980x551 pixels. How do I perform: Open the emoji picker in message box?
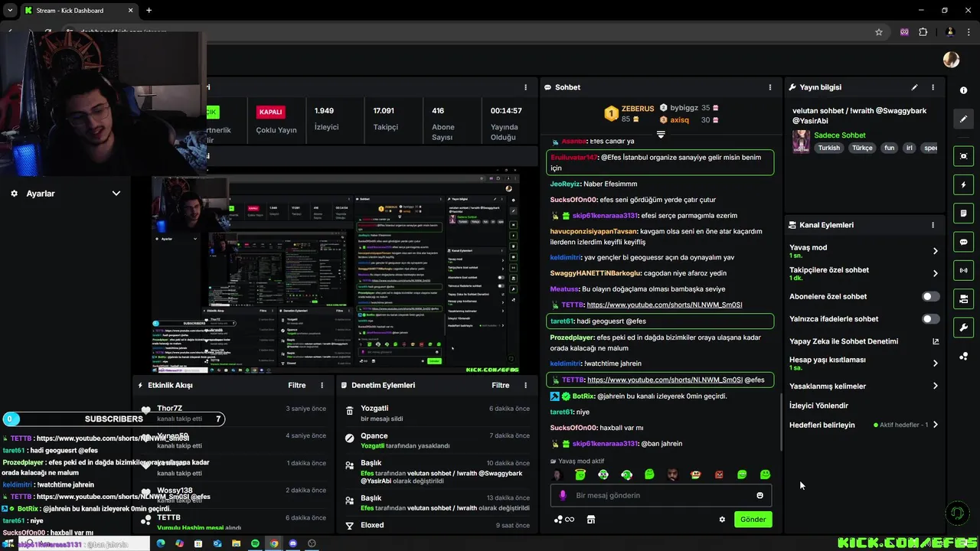coord(759,495)
